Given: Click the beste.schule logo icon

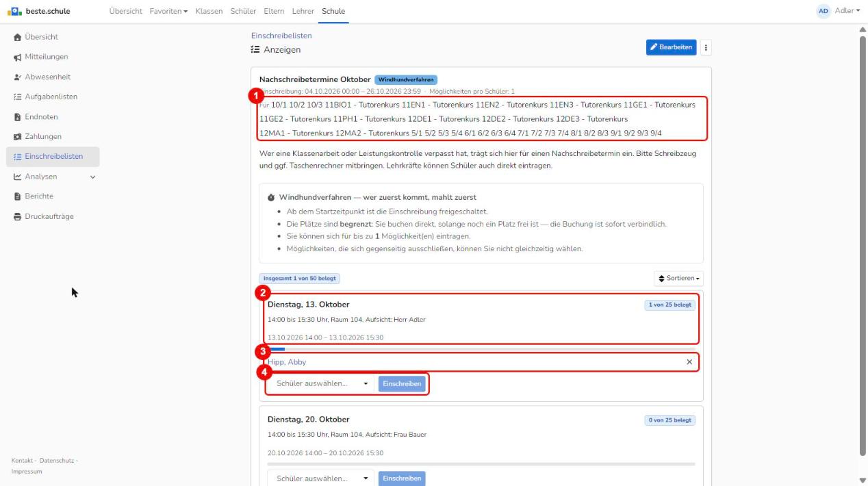Looking at the screenshot, I should point(16,11).
